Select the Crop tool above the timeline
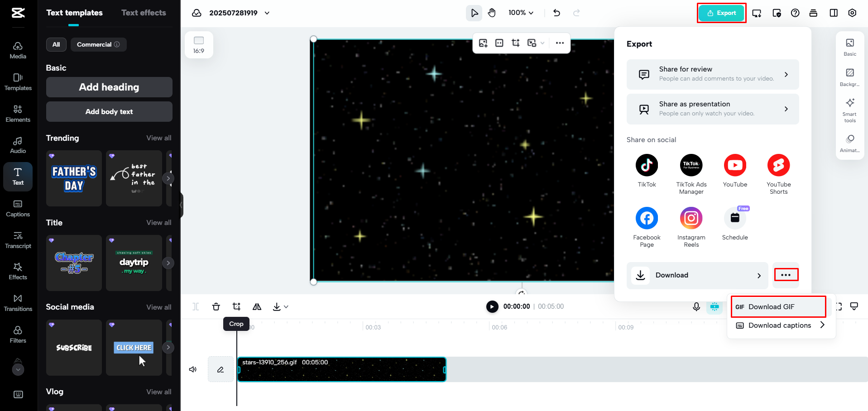This screenshot has height=411, width=868. tap(236, 306)
